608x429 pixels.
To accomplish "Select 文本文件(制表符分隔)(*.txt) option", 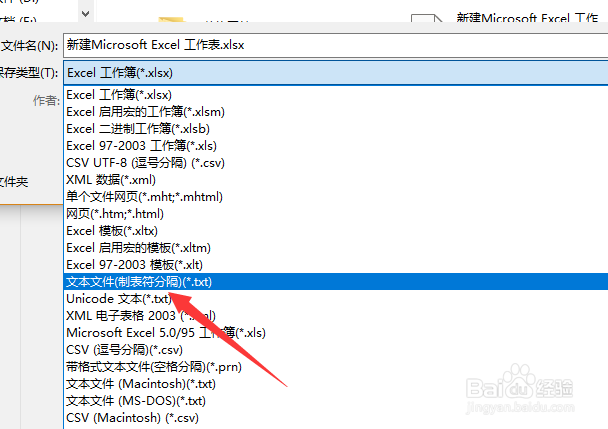I will tap(336, 282).
